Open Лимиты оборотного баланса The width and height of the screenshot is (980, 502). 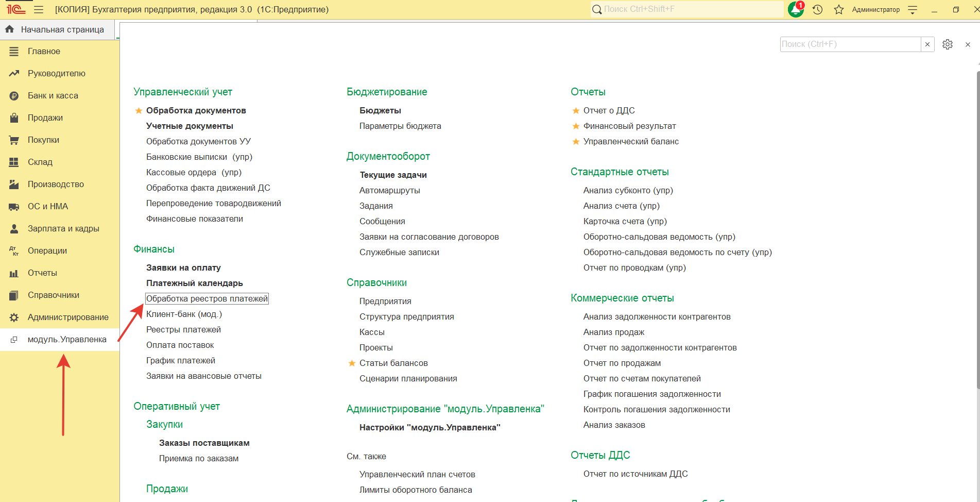[416, 490]
